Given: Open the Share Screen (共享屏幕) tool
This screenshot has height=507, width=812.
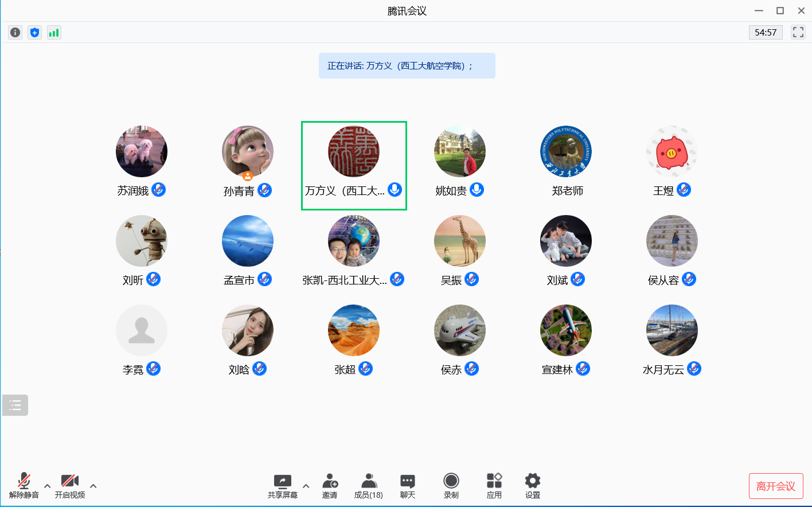Looking at the screenshot, I should tap(282, 485).
